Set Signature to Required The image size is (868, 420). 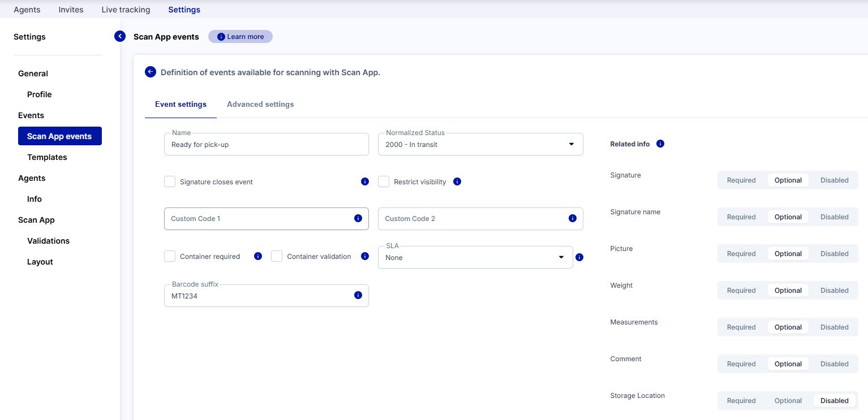pos(741,180)
